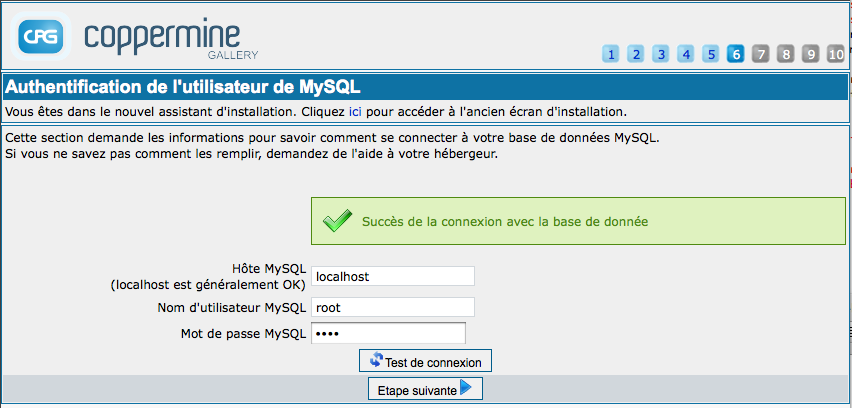Image resolution: width=852 pixels, height=408 pixels.
Task: Focus the Mot de passe MySQL field
Action: 387,333
